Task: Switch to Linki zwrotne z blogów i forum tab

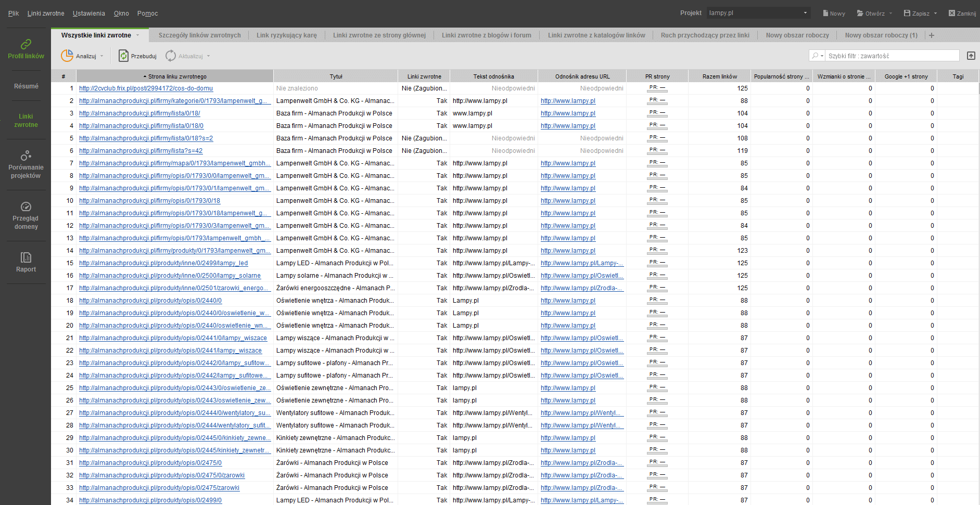Action: pyautogui.click(x=487, y=35)
